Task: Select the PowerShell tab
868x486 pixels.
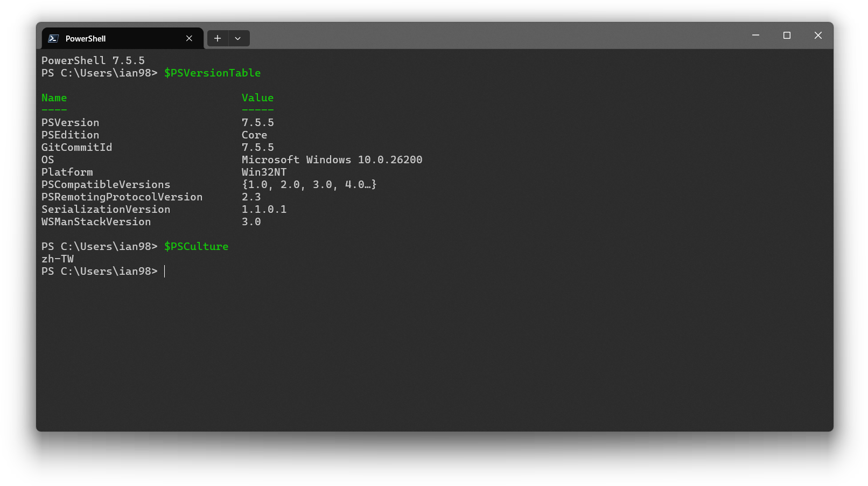Action: pyautogui.click(x=123, y=38)
